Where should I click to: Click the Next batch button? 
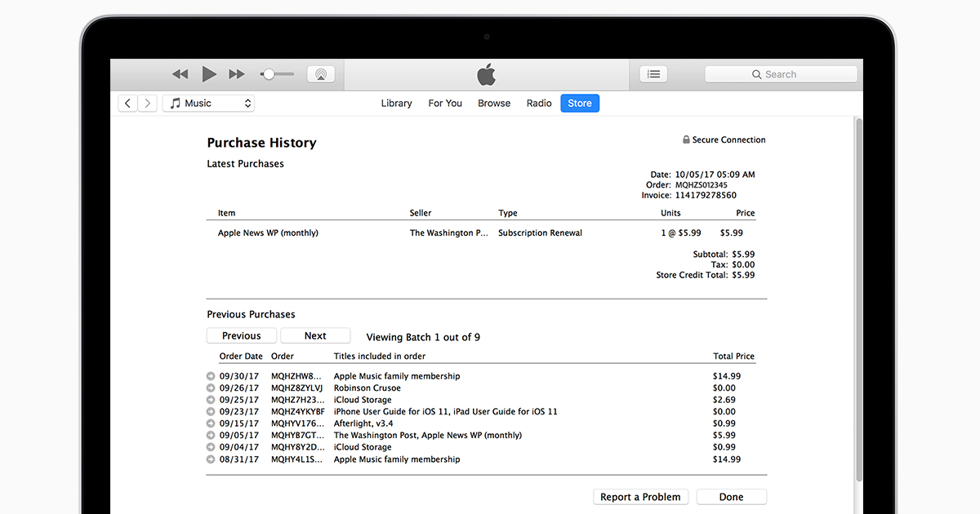point(315,336)
